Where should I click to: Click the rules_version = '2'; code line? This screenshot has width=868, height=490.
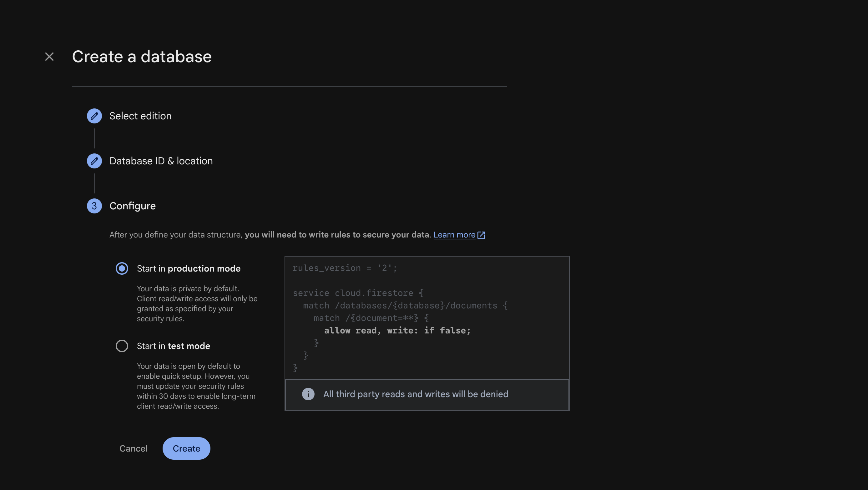point(345,268)
